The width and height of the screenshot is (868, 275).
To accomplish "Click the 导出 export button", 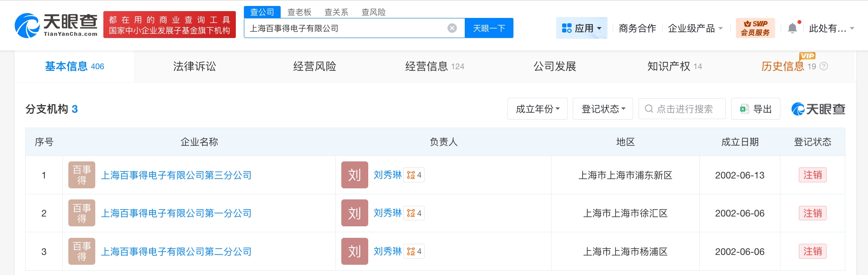I will 756,109.
